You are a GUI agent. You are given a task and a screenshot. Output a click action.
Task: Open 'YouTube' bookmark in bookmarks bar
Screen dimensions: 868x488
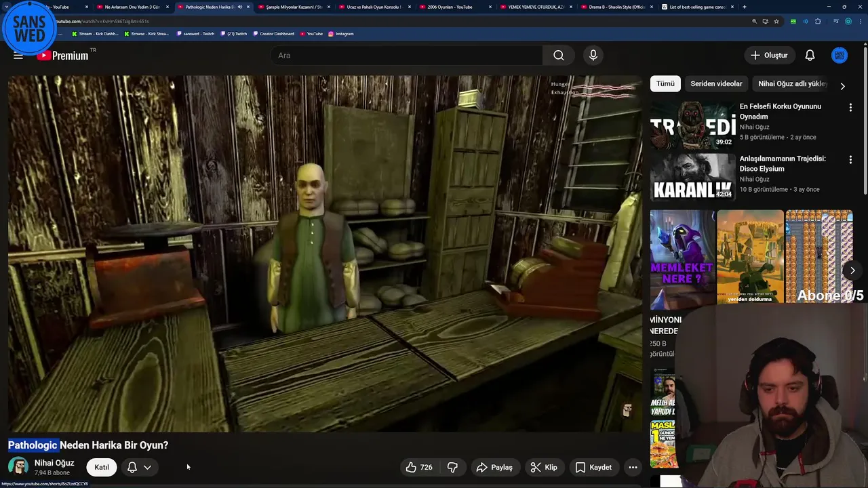click(311, 33)
